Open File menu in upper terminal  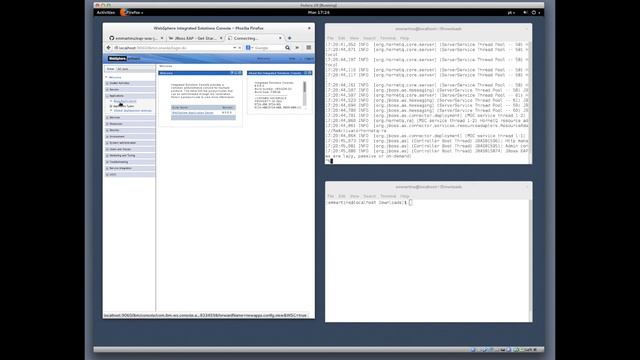coord(330,38)
